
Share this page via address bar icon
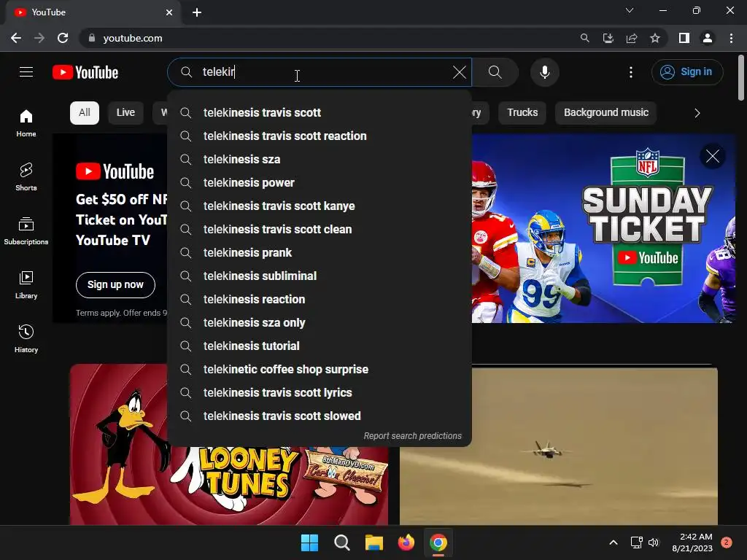pos(632,38)
